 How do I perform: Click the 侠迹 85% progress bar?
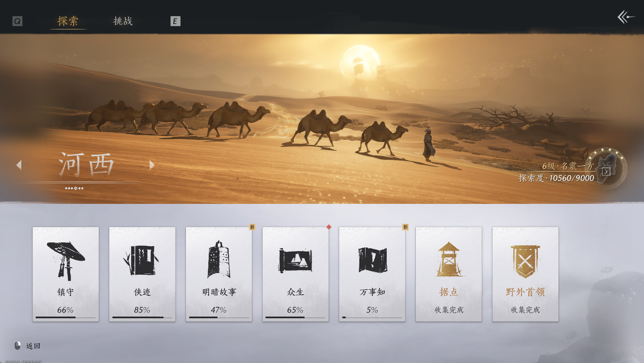(142, 317)
